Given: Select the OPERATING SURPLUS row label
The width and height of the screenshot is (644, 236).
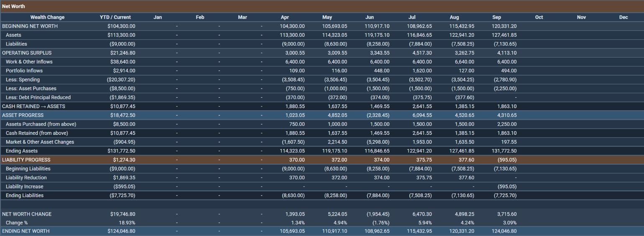Looking at the screenshot, I should (x=27, y=53).
